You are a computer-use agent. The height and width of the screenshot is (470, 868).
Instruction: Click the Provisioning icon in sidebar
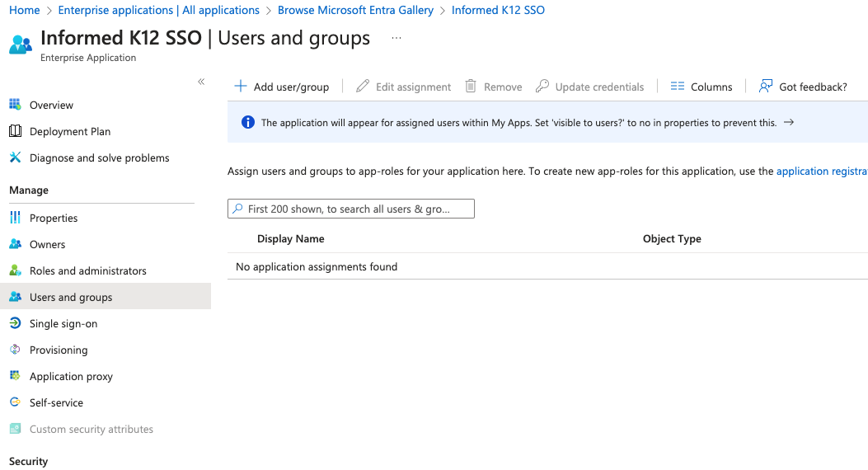15,350
